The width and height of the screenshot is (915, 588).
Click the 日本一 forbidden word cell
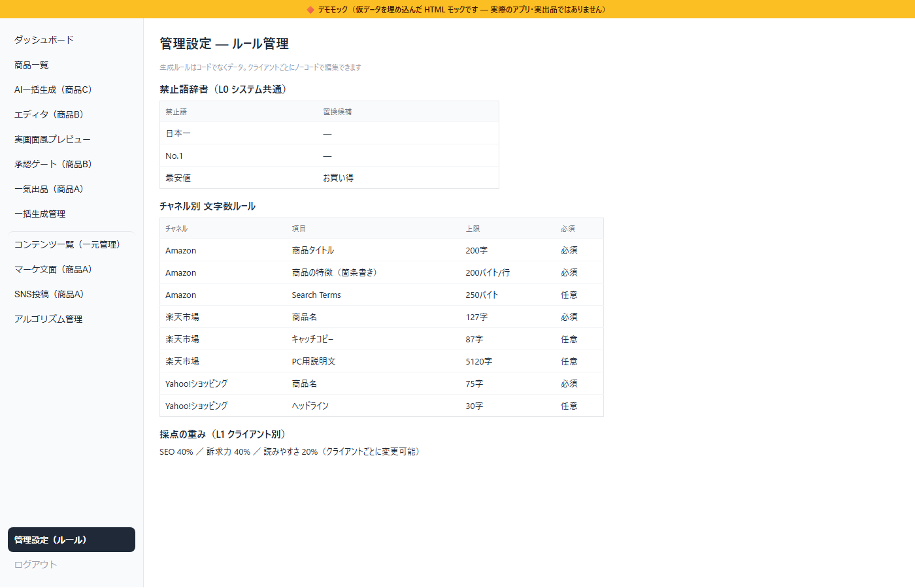coord(239,133)
